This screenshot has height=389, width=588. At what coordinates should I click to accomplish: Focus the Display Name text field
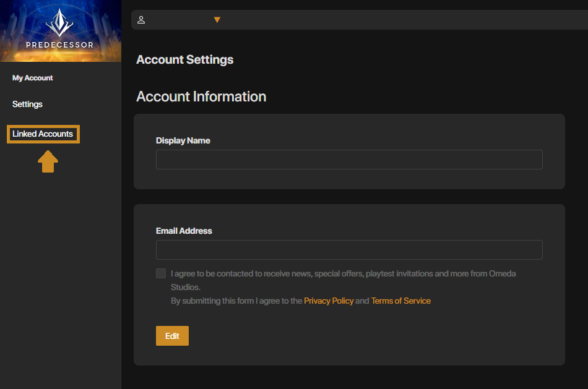tap(349, 160)
